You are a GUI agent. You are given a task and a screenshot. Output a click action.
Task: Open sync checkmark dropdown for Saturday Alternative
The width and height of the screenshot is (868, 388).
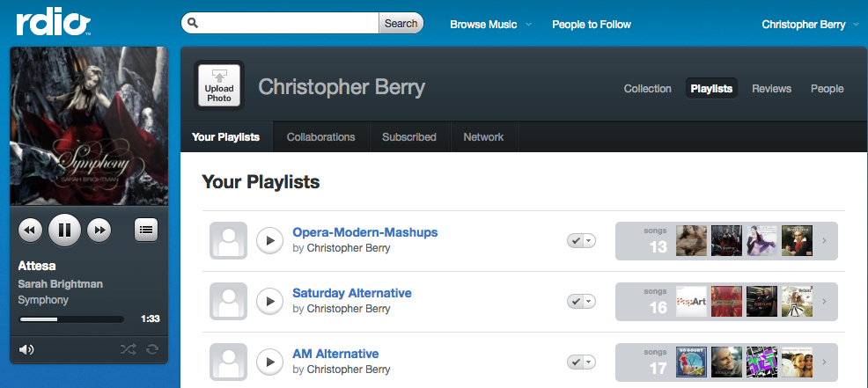[581, 301]
